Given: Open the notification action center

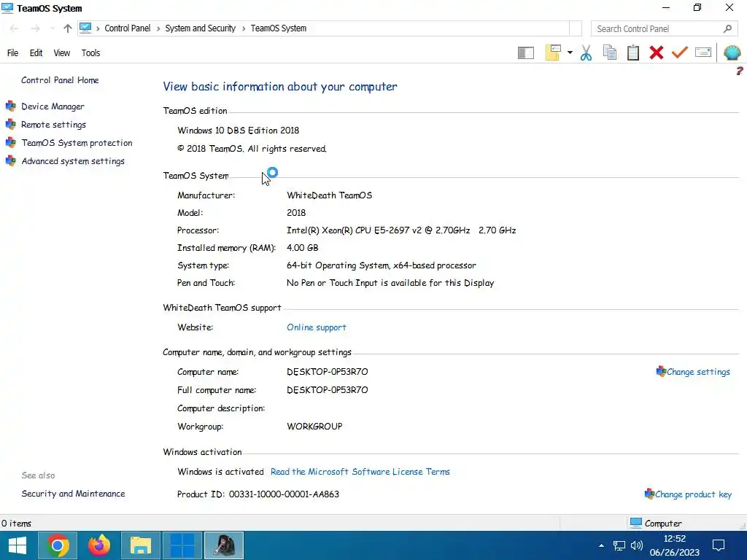Looking at the screenshot, I should pos(719,545).
